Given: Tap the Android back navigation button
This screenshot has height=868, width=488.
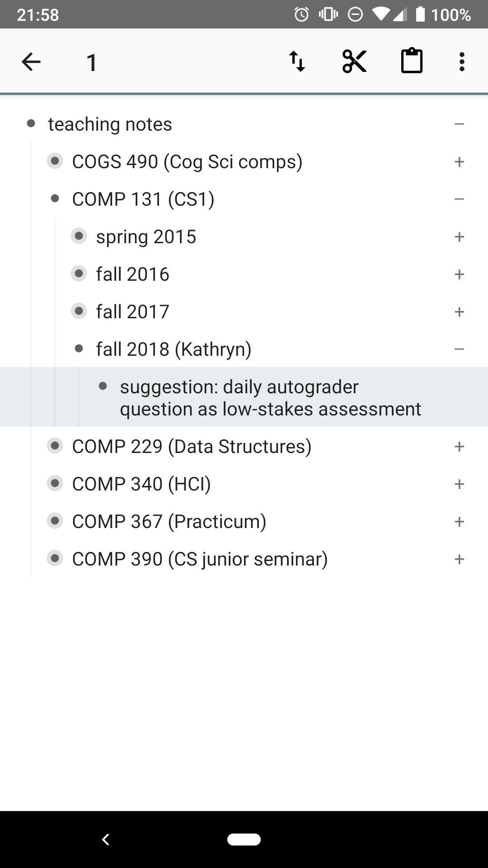Looking at the screenshot, I should point(106,840).
